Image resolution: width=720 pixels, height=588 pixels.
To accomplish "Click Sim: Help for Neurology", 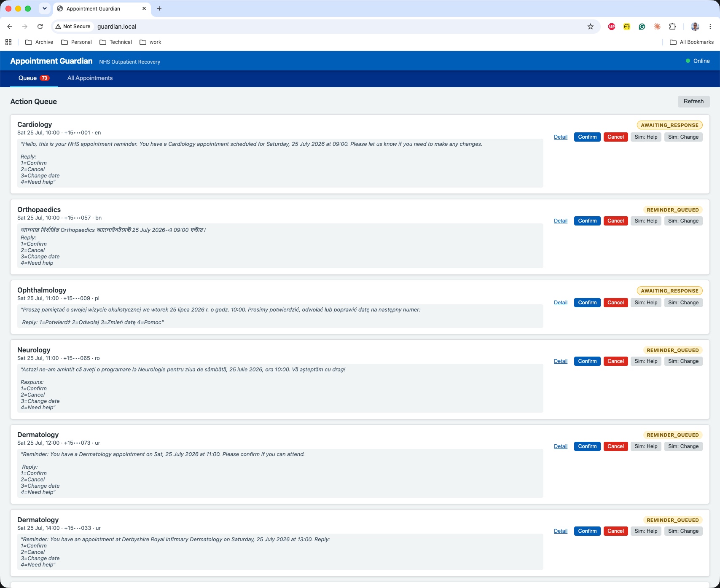I will [646, 361].
